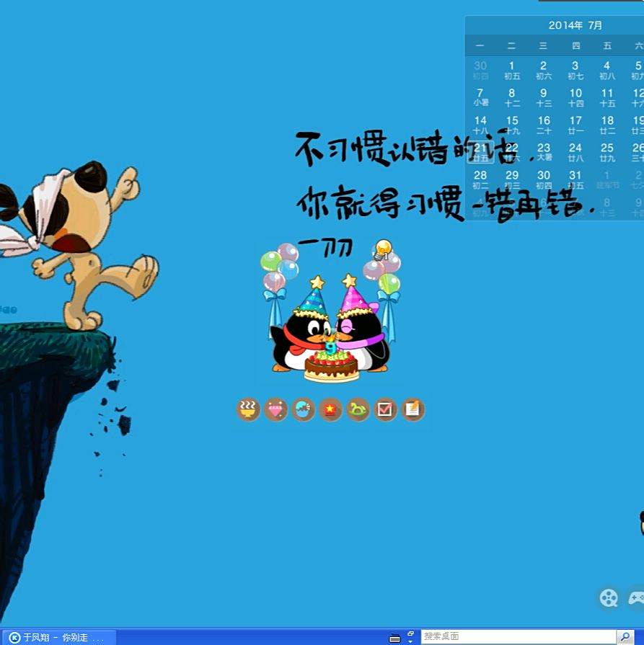Select July 31 in the calendar
644x645 pixels.
tap(575, 179)
